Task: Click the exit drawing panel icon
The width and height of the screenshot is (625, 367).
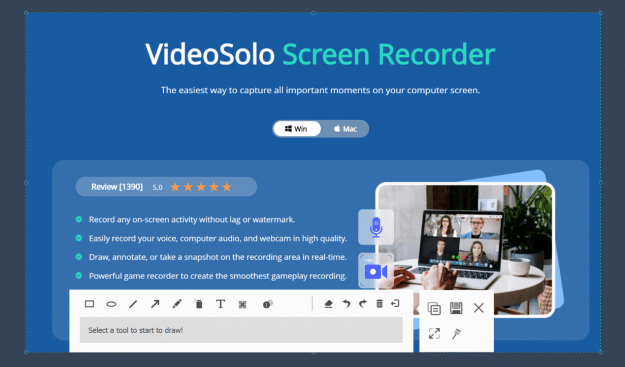Action: pos(395,304)
